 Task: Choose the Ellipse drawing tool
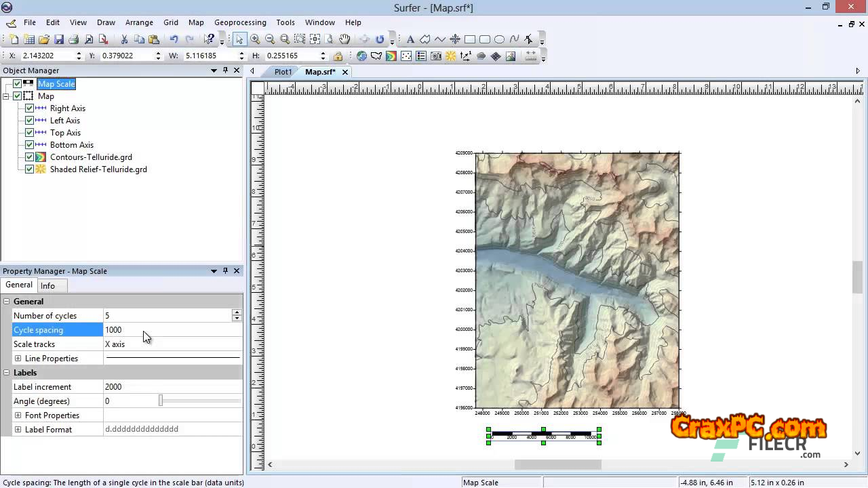click(x=500, y=39)
